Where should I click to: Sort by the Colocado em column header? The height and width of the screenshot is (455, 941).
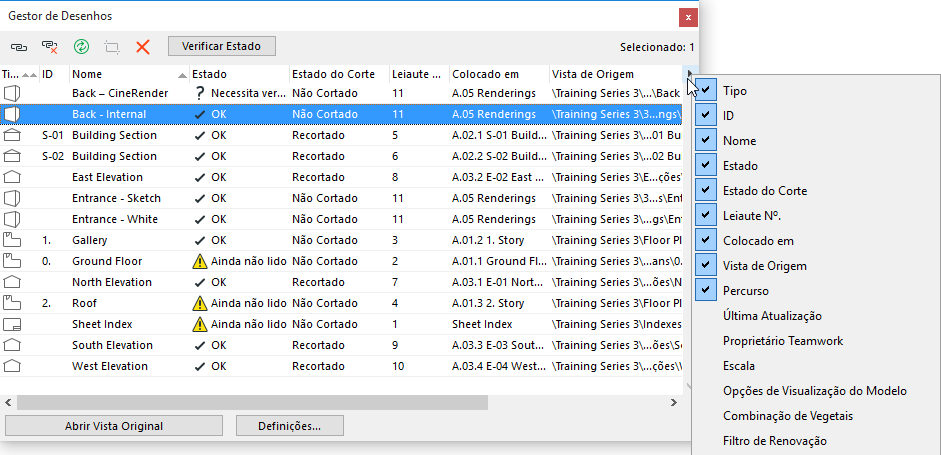coord(499,74)
